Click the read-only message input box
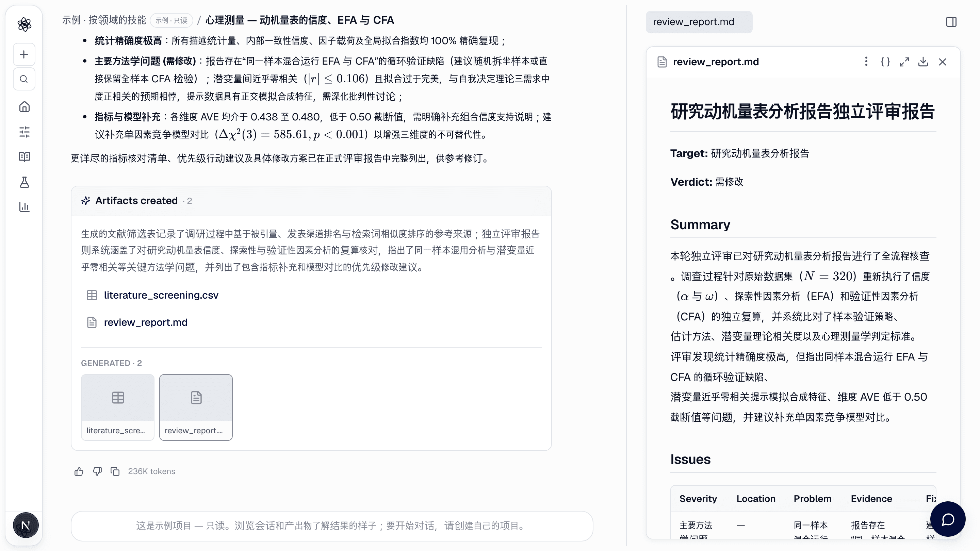Viewport: 980px width, 551px height. (332, 526)
